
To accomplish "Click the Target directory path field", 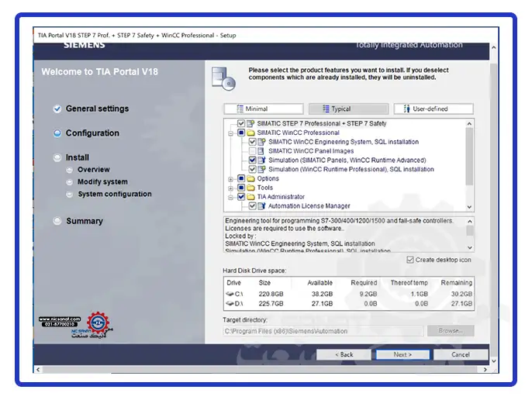I will tap(323, 331).
